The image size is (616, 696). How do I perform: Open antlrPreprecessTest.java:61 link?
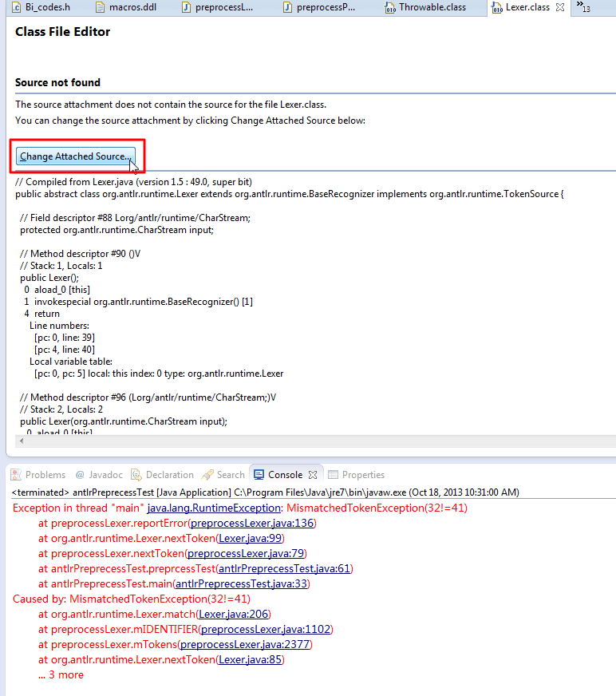tap(285, 568)
